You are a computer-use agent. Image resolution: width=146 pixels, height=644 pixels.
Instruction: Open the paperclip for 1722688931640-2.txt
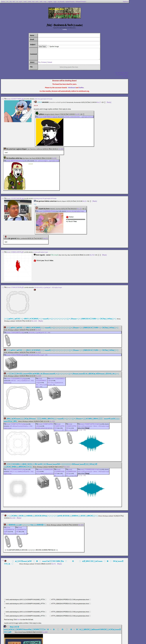point(58,484)
